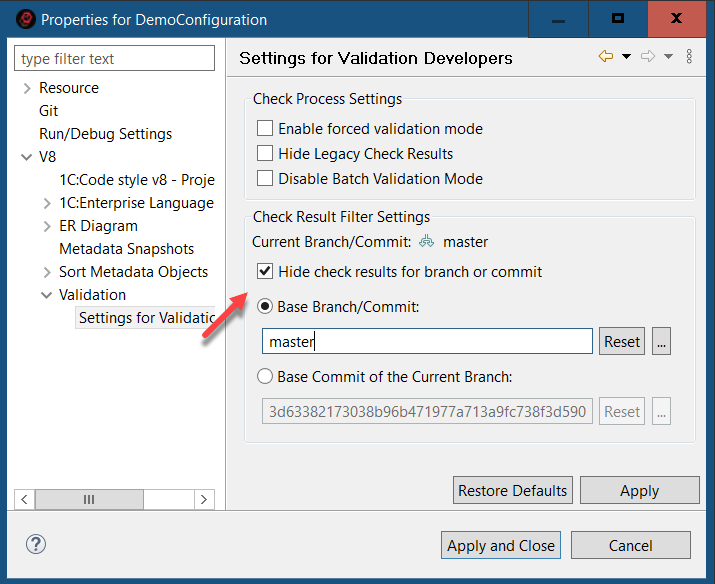This screenshot has height=584, width=715.
Task: Enable forced validation mode checkbox
Action: [x=265, y=129]
